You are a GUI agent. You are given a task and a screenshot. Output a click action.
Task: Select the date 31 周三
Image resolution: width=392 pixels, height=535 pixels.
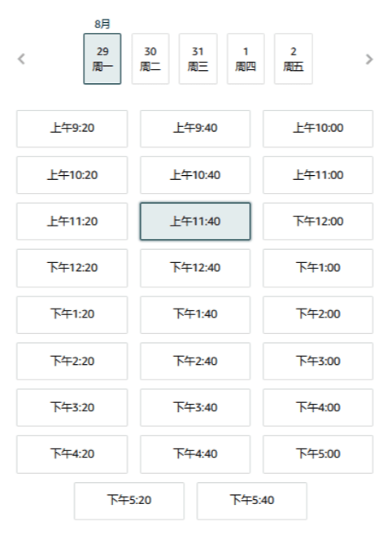click(198, 59)
